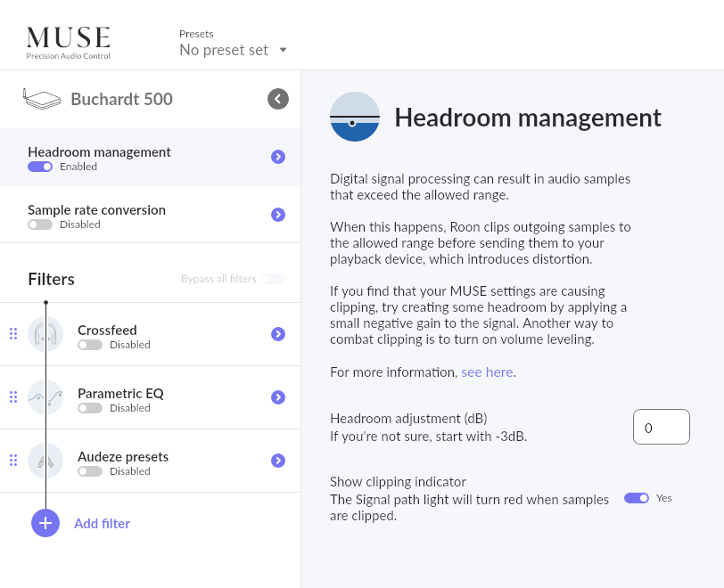Follow the 'see here' link
The height and width of the screenshot is (588, 724).
(487, 372)
